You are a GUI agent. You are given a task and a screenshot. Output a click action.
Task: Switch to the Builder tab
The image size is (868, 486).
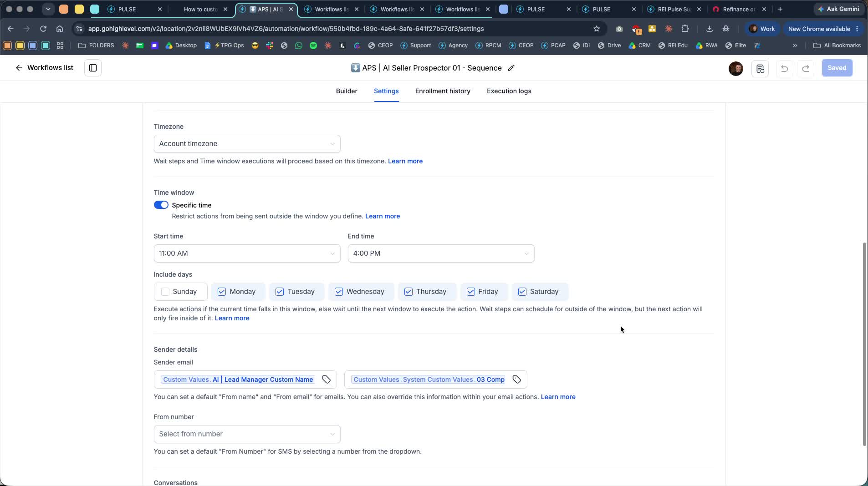click(x=347, y=91)
